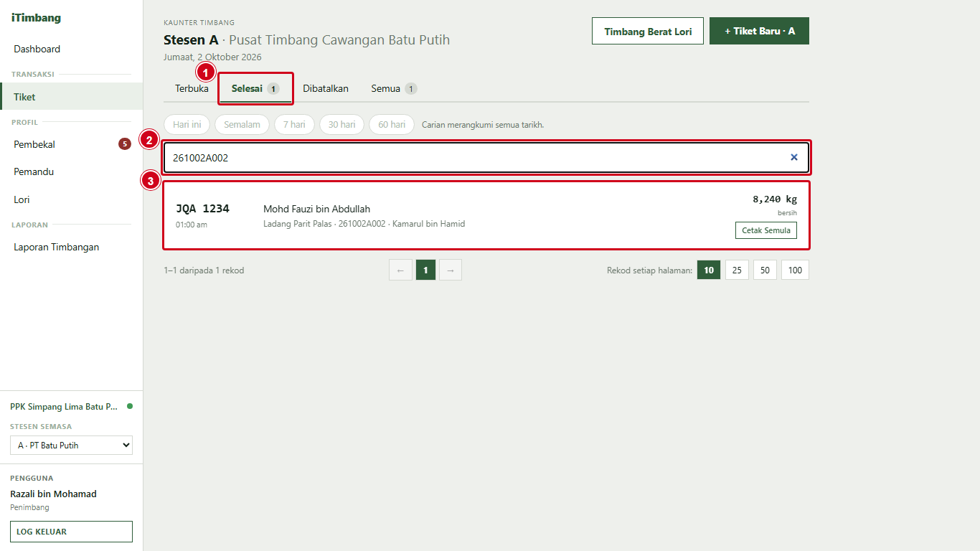Image resolution: width=980 pixels, height=551 pixels.
Task: Select the 7 hari date filter
Action: pyautogui.click(x=294, y=124)
